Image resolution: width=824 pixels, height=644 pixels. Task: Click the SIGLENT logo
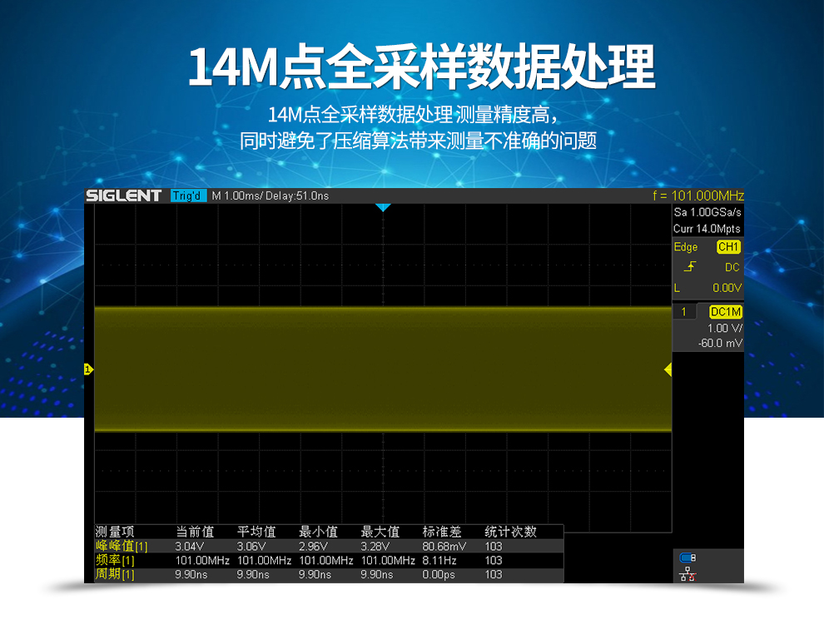point(124,196)
